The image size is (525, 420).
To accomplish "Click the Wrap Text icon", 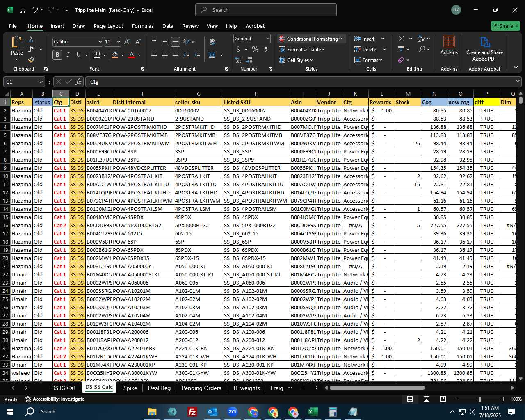I will tap(212, 42).
